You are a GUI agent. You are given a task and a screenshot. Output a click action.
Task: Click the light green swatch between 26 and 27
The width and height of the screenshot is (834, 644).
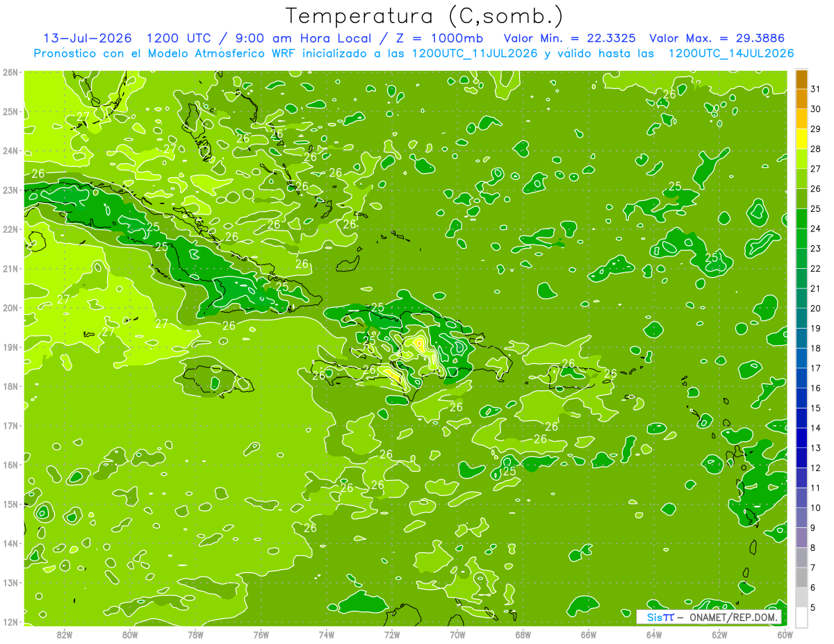click(x=801, y=179)
